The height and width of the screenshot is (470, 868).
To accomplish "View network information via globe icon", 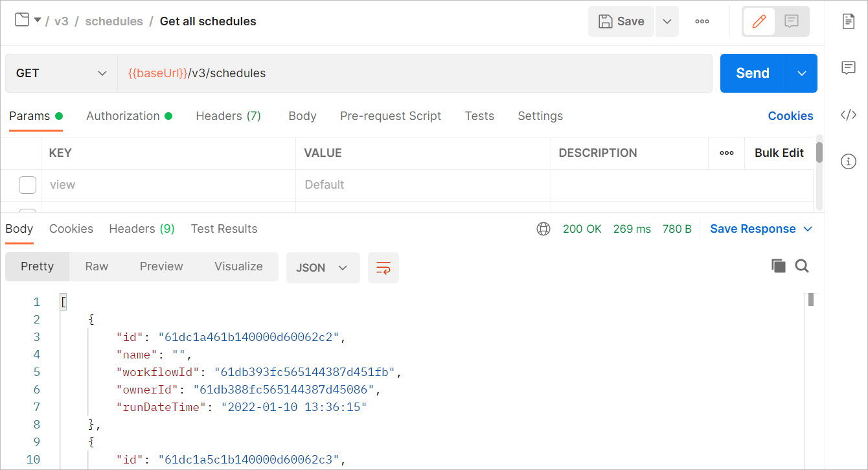I will 543,228.
